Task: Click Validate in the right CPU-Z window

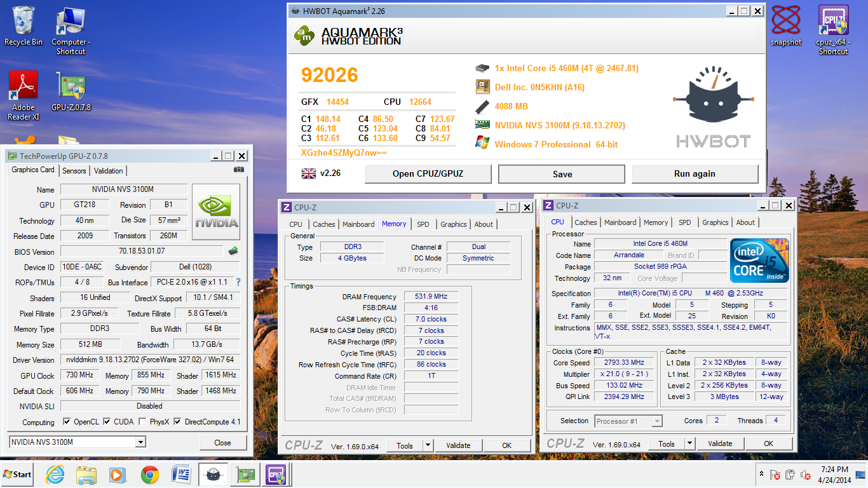Action: point(720,444)
